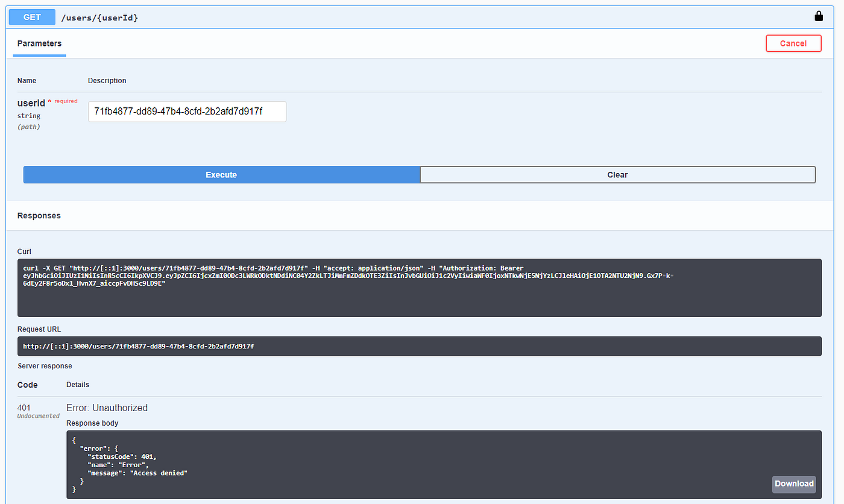Screen dimensions: 844x504
Task: Download the response body
Action: [793, 484]
